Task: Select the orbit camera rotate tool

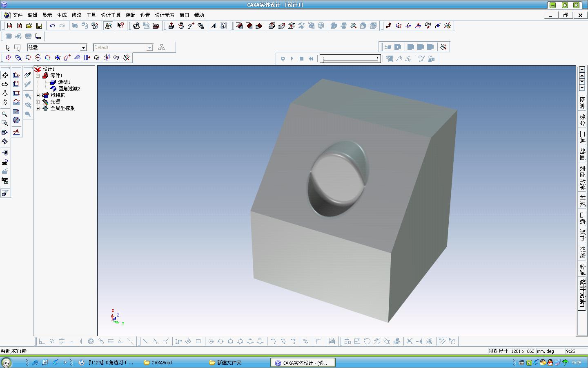Action: pyautogui.click(x=5, y=84)
